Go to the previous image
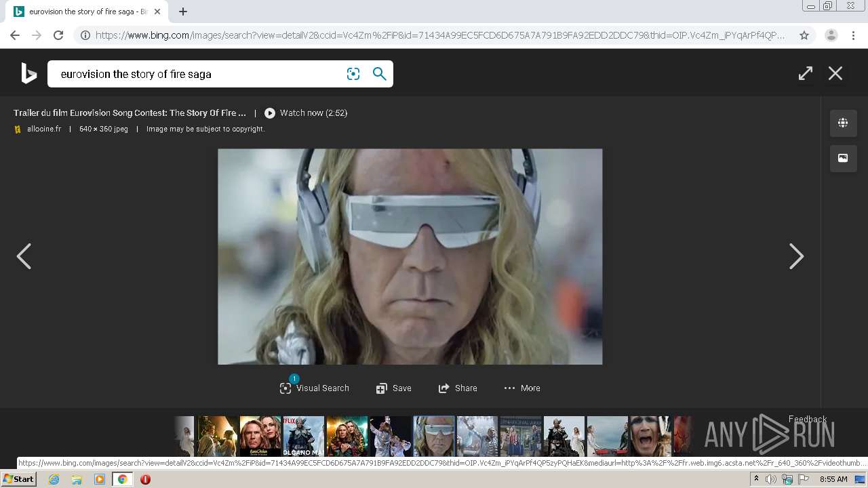The height and width of the screenshot is (488, 868). (x=24, y=256)
